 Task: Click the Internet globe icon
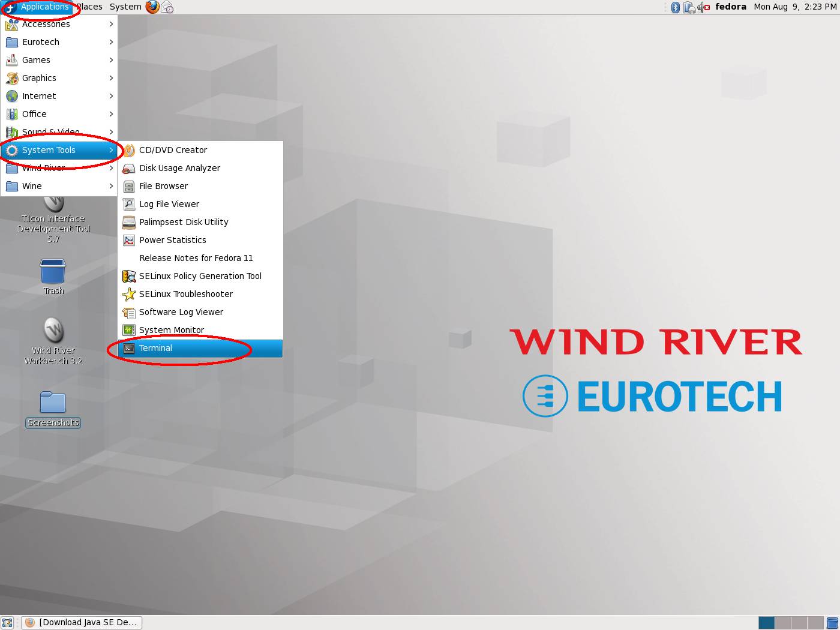[12, 96]
